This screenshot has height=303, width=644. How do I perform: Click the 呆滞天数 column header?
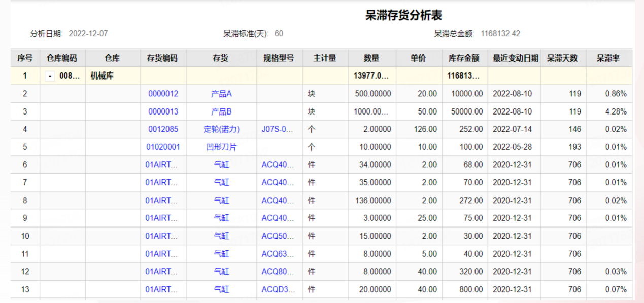point(562,58)
